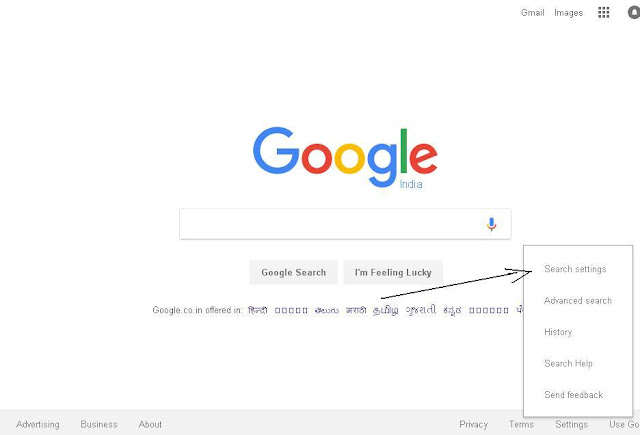This screenshot has height=435, width=640.
Task: Open the Terms footer link
Action: pos(521,424)
